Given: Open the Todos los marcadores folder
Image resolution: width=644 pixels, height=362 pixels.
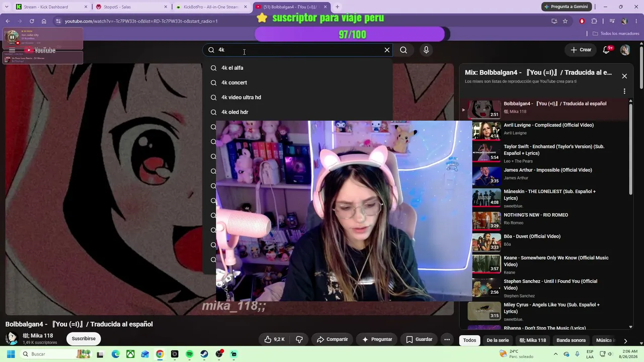Looking at the screenshot, I should point(616,34).
